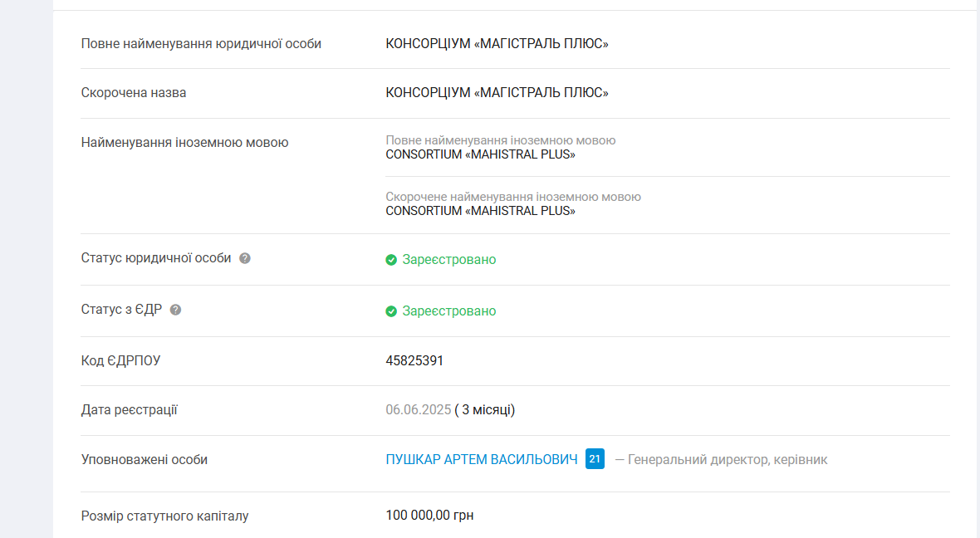Click "Зареєстровано" text in legal entity status

449,260
